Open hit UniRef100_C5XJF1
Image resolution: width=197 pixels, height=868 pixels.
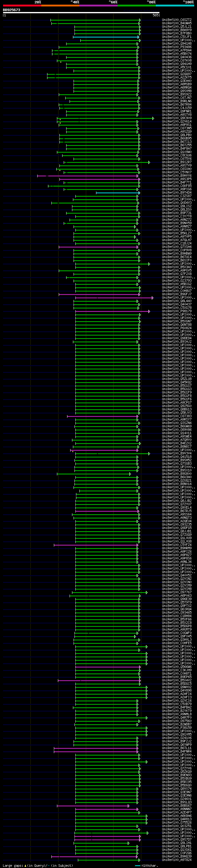176,37
